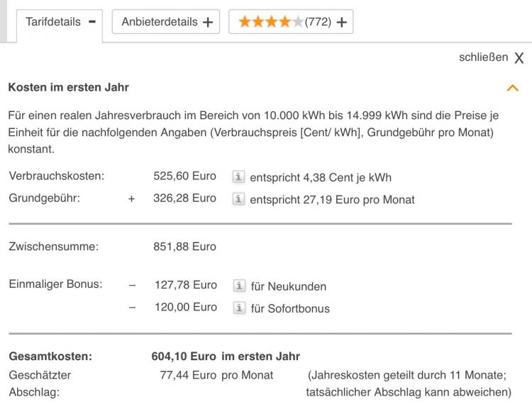
Task: Expand the Anbieterdetails panel
Action: click(x=166, y=22)
